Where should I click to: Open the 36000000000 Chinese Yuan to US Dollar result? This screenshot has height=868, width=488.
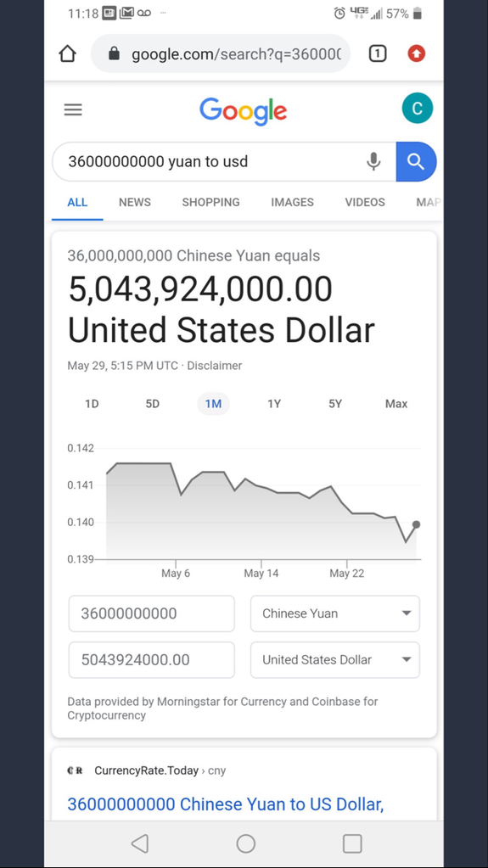[x=226, y=804]
